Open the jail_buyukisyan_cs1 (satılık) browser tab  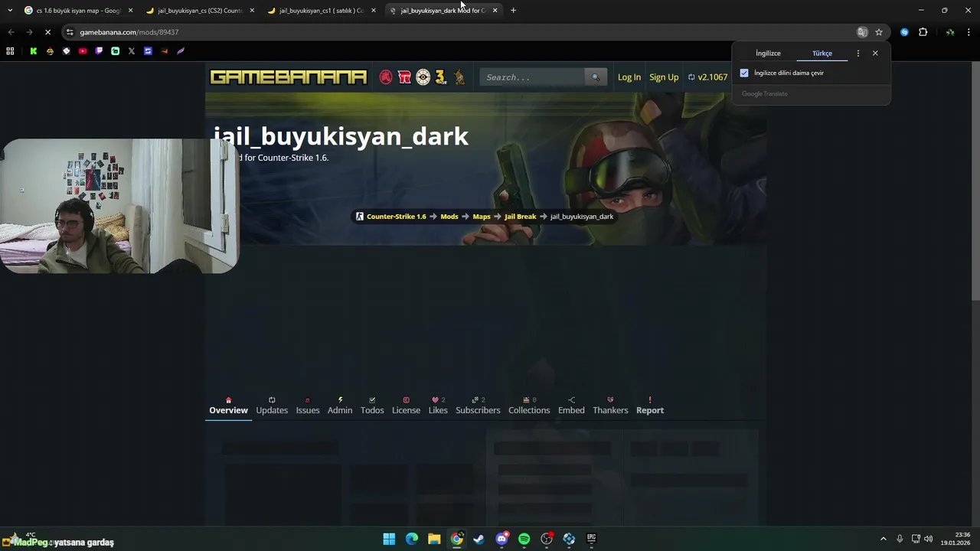[x=322, y=11]
